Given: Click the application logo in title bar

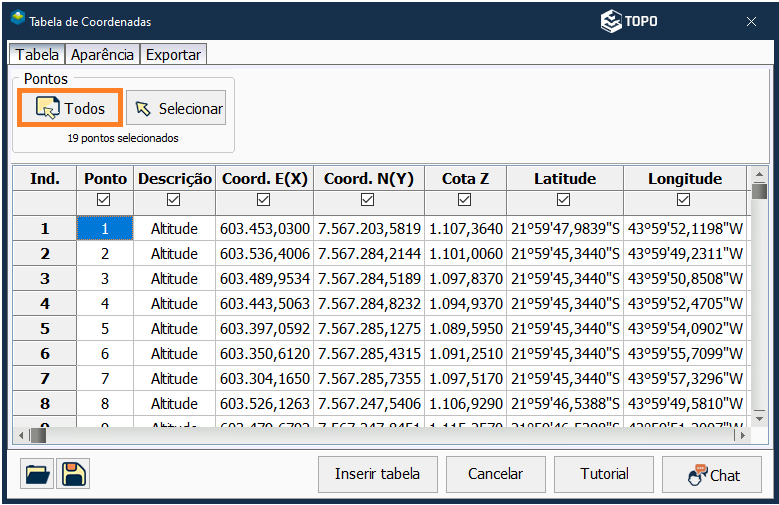Looking at the screenshot, I should pyautogui.click(x=17, y=20).
